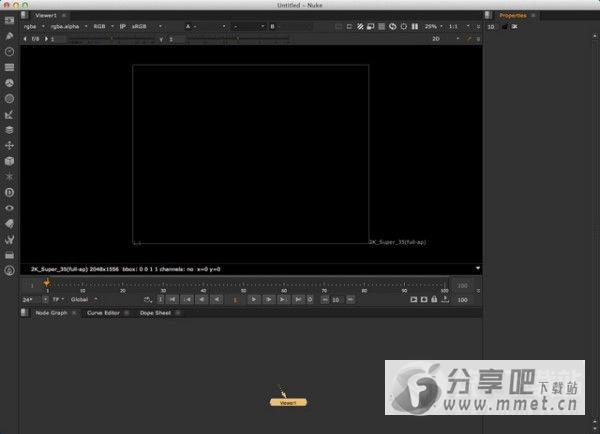Click the orange playhead on timeline
This screenshot has width=600, height=434.
click(47, 283)
